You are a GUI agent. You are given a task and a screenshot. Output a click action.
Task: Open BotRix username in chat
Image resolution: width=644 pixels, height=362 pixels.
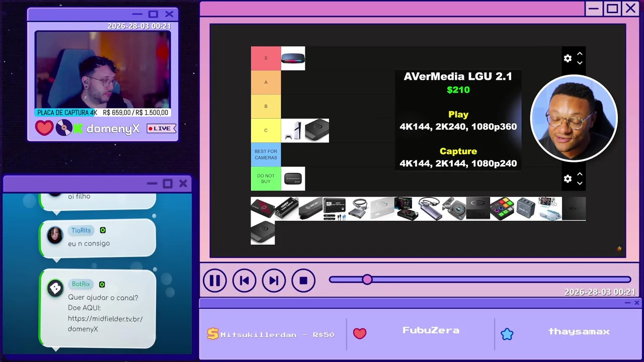[81, 284]
